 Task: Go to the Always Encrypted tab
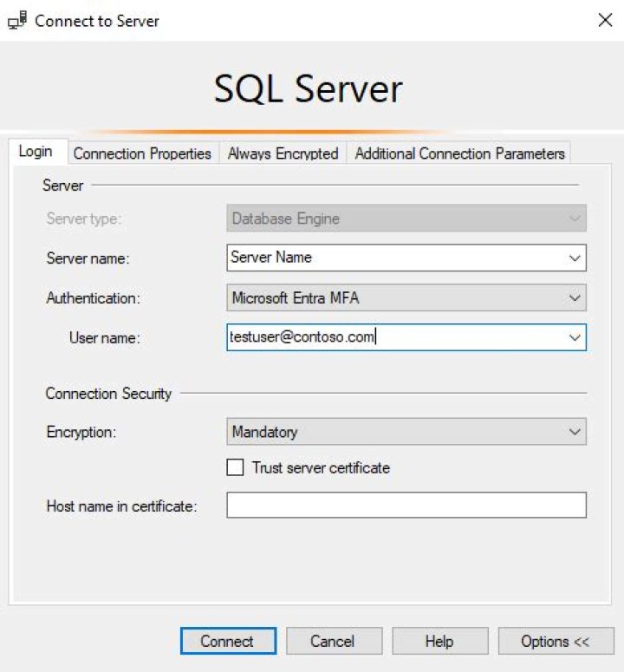(x=283, y=153)
